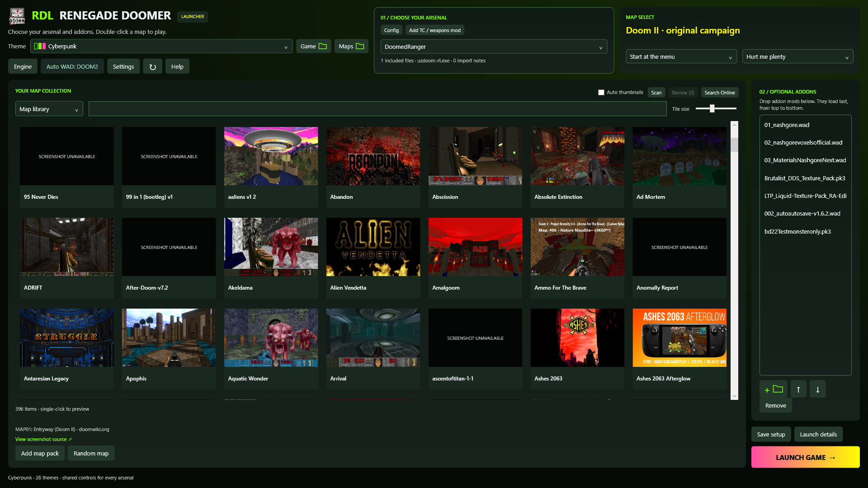Choose the Abandon map thumbnail

[x=373, y=156]
